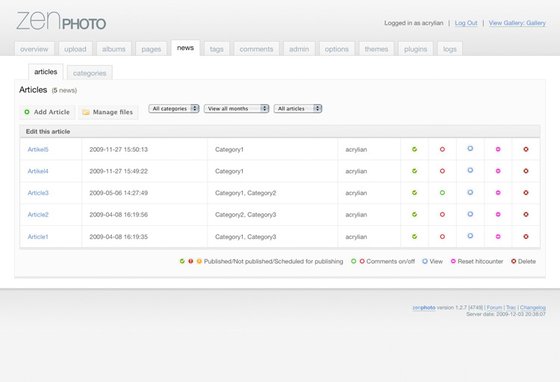Switch to the admin tab

tap(299, 49)
